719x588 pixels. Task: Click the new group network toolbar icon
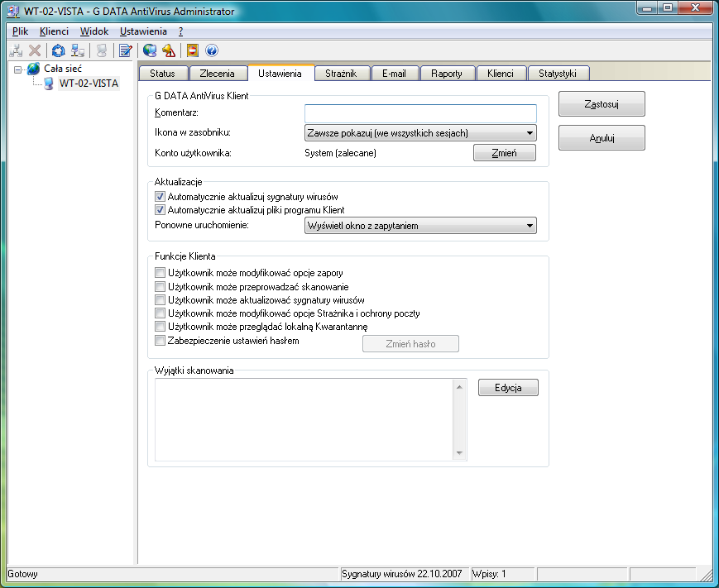[16, 50]
